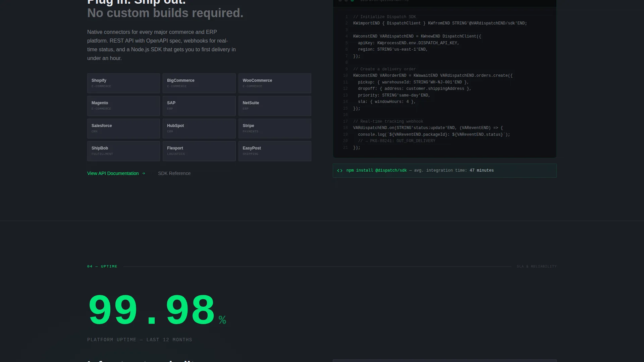Open the Shopify connector card
This screenshot has width=644, height=362.
tap(123, 83)
